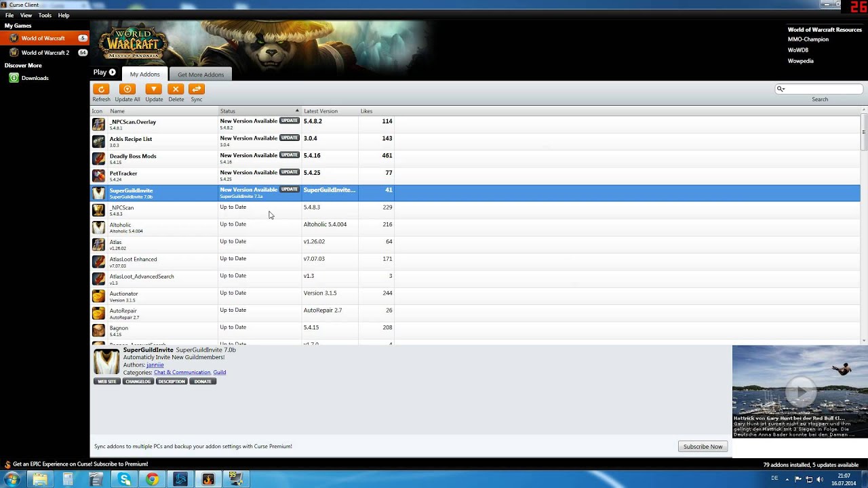The height and width of the screenshot is (488, 868).
Task: Click UPDATE button for PetTracker
Action: 290,172
